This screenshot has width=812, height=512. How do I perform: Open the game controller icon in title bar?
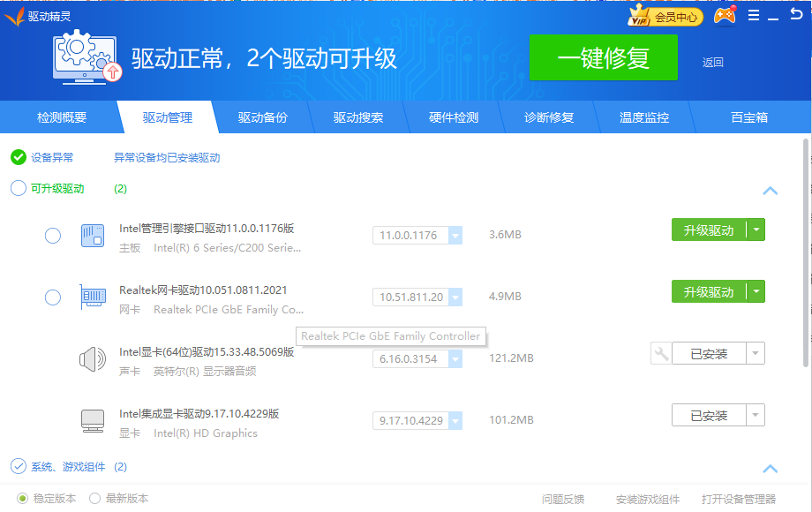725,16
